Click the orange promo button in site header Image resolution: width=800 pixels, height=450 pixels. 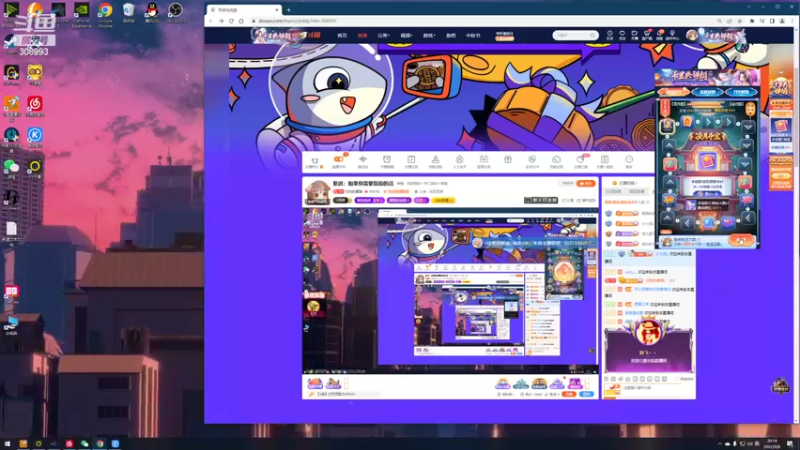pos(505,38)
